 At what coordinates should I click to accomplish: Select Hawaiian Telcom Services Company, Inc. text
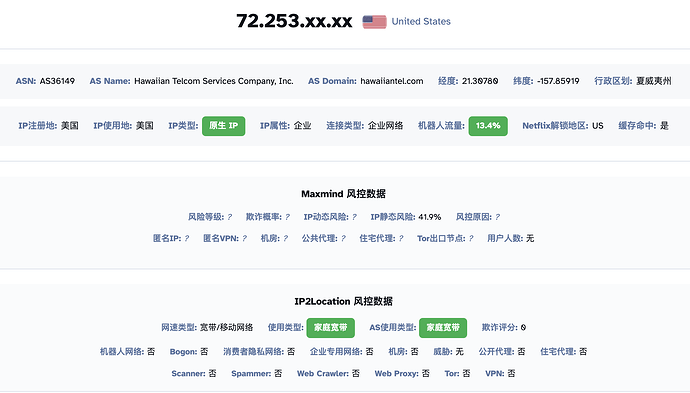pos(214,81)
